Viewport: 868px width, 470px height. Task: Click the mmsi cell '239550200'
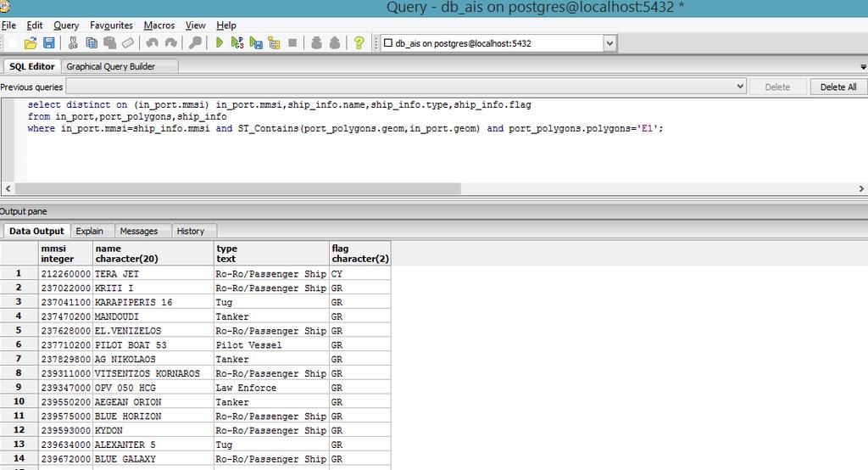65,402
